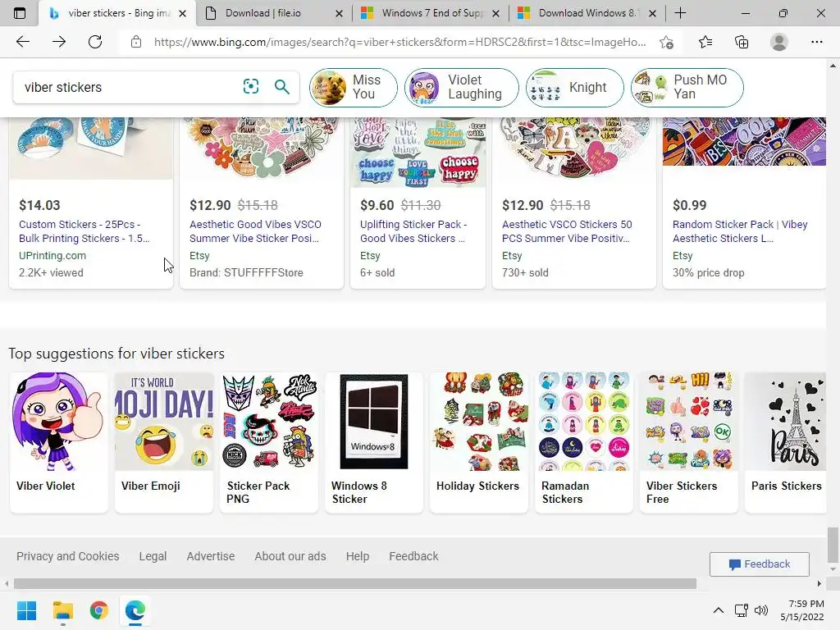Click the blue Feedback button

pyautogui.click(x=759, y=564)
